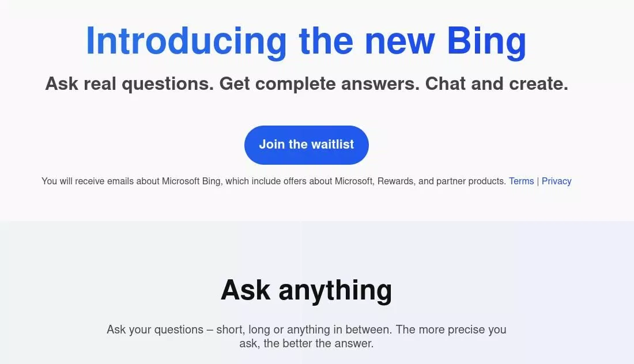Screen dimensions: 634x364
Task: Click the word Rewards in the disclaimer
Action: point(394,181)
